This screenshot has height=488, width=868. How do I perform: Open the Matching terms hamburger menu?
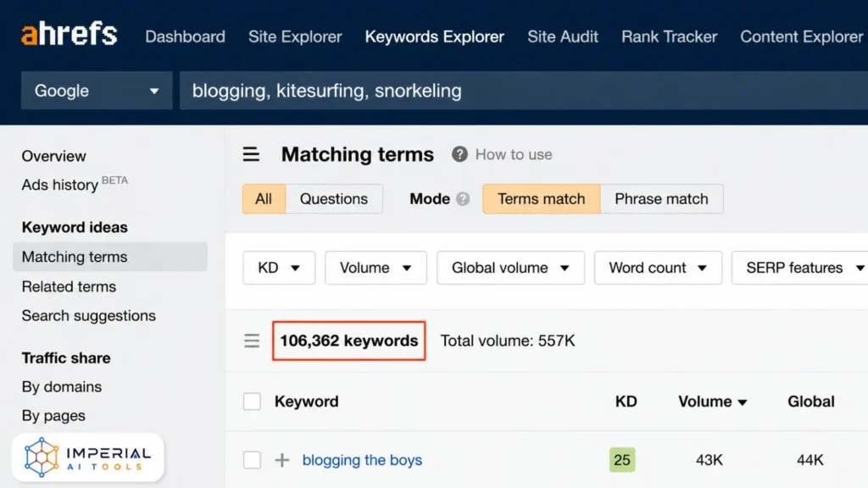251,154
